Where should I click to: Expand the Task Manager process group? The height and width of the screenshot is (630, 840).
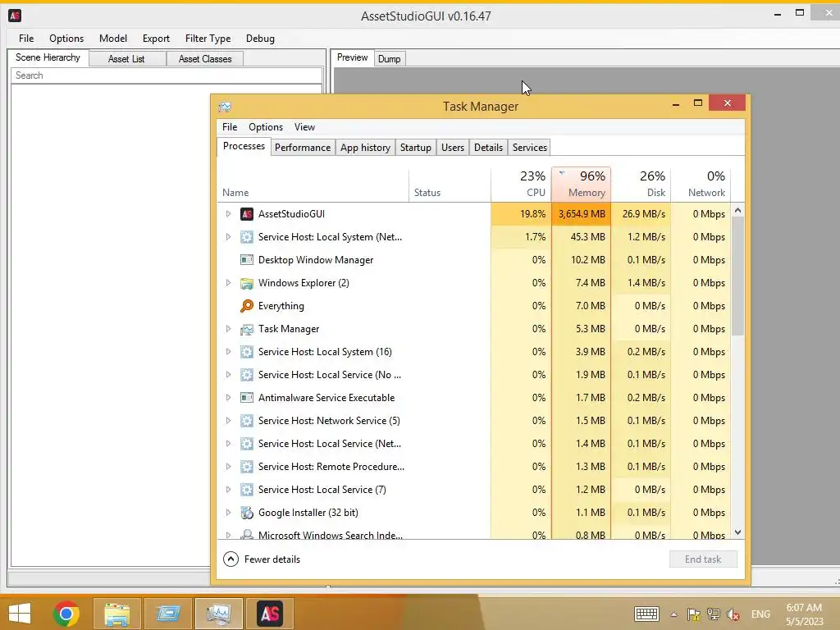[x=228, y=329]
